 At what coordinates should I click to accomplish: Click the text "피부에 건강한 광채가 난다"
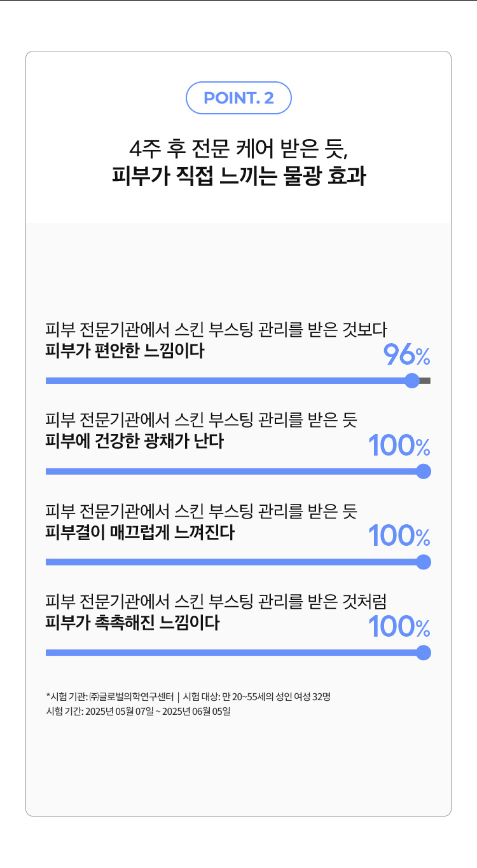134,441
